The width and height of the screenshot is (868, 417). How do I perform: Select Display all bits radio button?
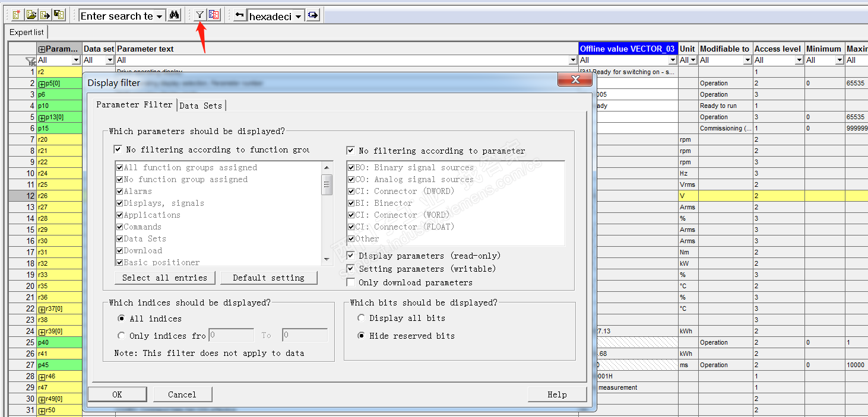pos(361,318)
